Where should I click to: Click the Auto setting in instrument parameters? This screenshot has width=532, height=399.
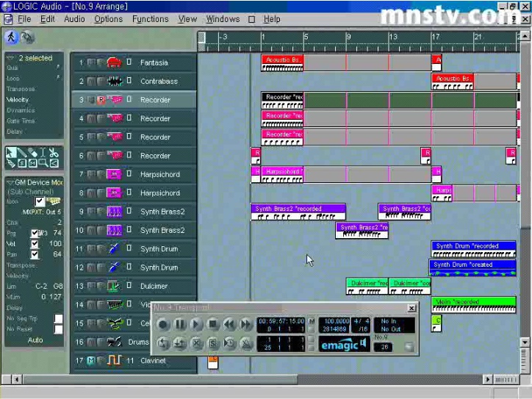click(35, 340)
